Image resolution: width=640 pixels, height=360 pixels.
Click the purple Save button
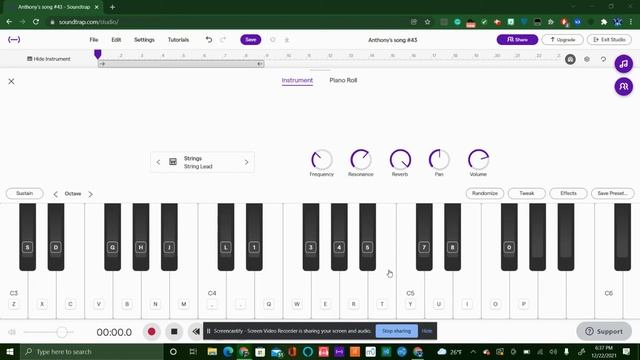tap(251, 40)
